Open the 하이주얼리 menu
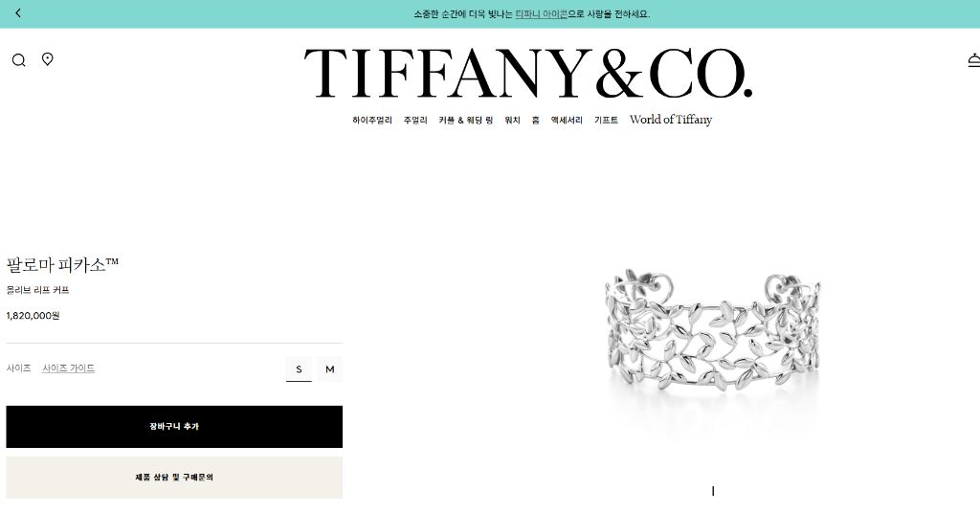The width and height of the screenshot is (980, 513). click(372, 120)
